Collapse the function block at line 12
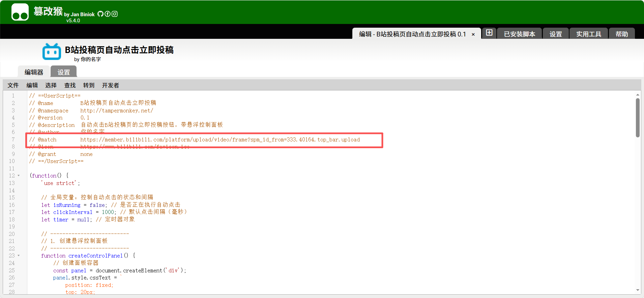644x298 pixels. [19, 175]
